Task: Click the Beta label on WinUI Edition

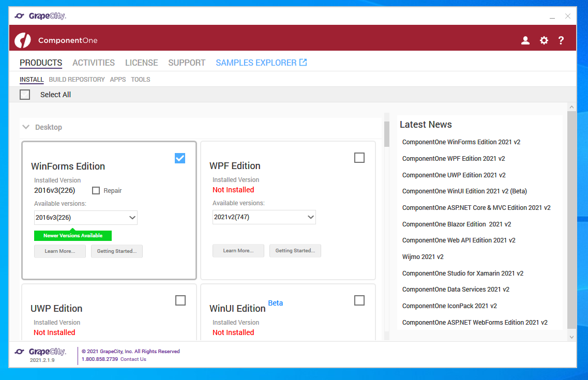Action: 275,303
